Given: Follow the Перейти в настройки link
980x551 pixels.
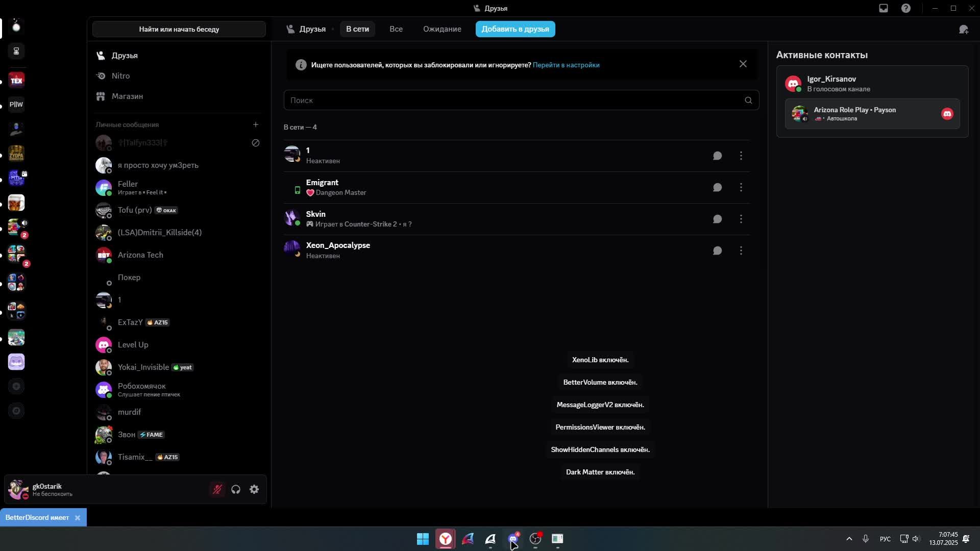Looking at the screenshot, I should [566, 65].
